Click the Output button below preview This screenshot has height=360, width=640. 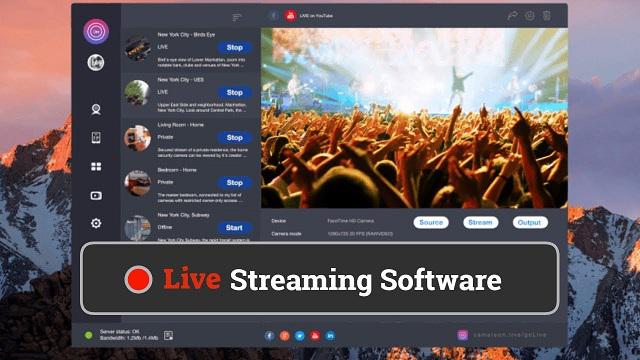click(530, 222)
